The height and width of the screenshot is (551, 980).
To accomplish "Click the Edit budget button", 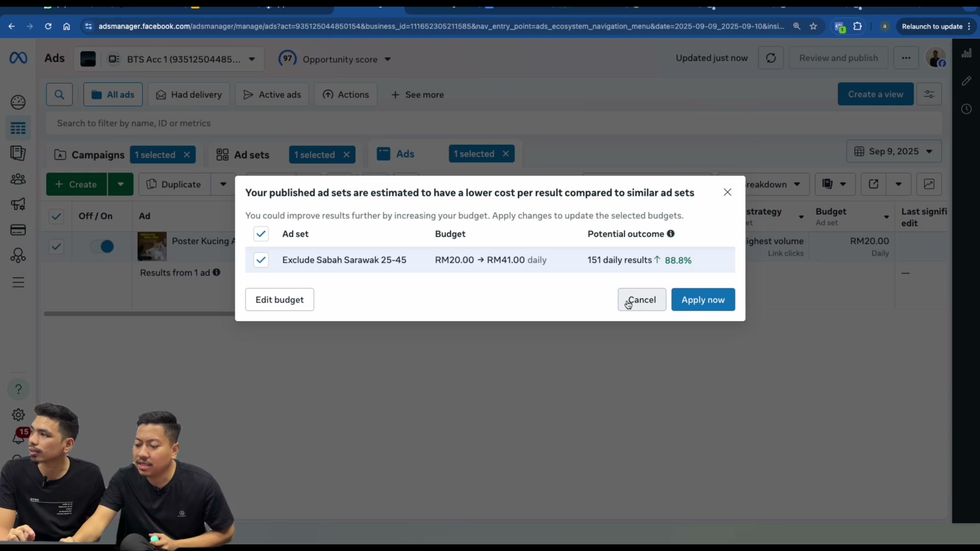I will [x=279, y=299].
